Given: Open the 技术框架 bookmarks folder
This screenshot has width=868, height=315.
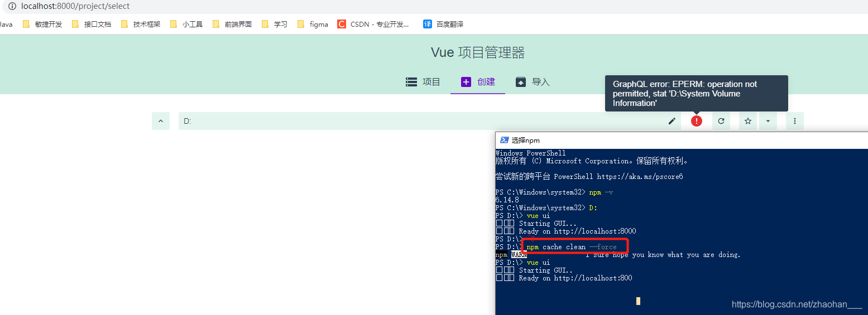Looking at the screenshot, I should 141,24.
